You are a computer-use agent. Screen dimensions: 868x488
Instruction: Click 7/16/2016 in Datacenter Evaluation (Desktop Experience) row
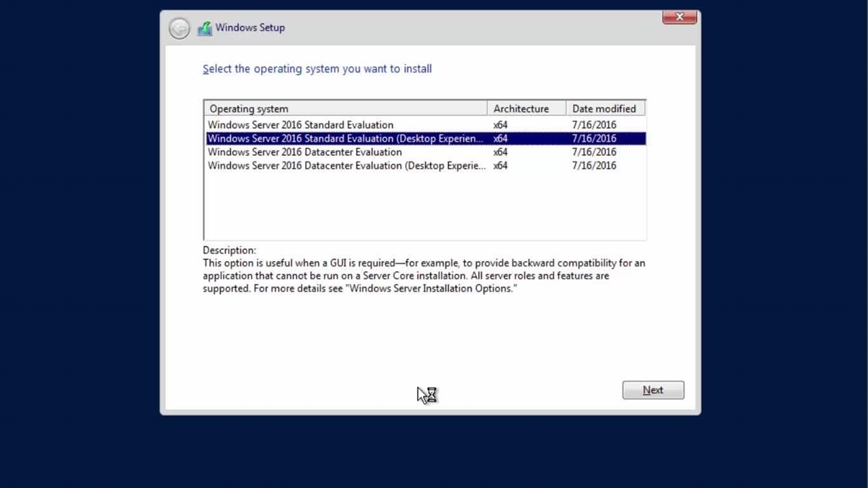(594, 165)
